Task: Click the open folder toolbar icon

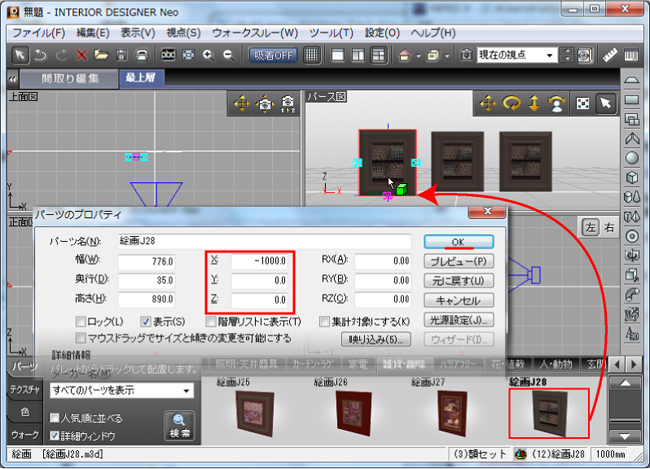Action: click(x=101, y=55)
